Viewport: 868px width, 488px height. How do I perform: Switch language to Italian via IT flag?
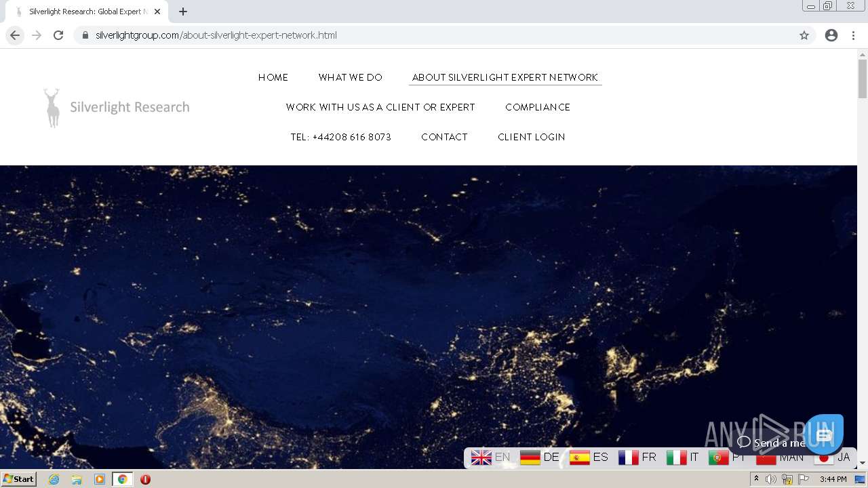coord(682,457)
